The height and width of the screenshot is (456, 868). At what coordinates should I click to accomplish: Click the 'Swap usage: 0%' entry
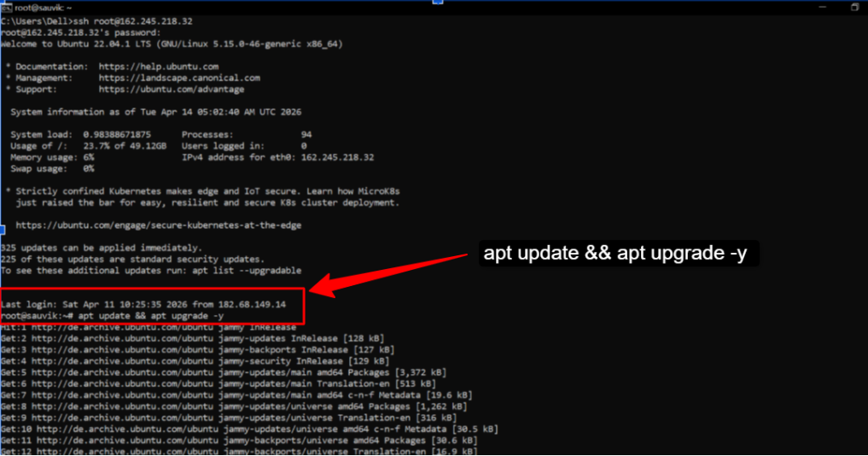(x=52, y=168)
